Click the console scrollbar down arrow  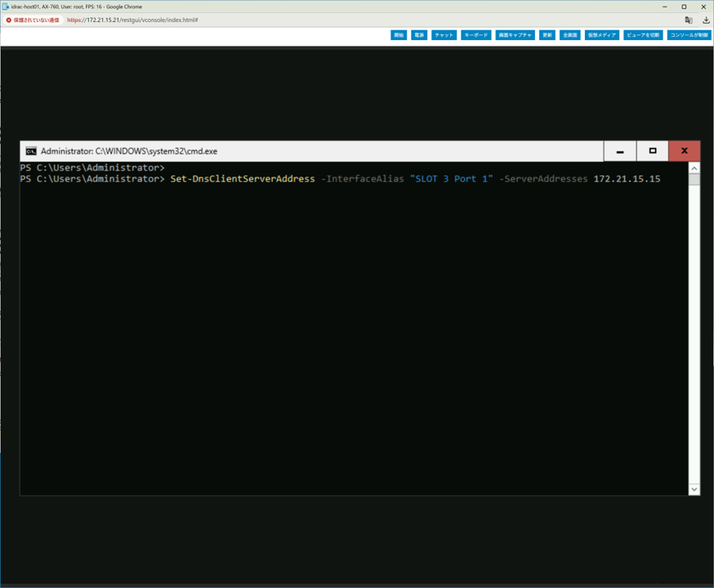pyautogui.click(x=694, y=489)
